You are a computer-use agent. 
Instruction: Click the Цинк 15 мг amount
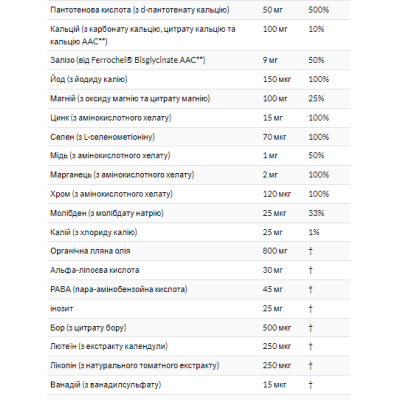click(272, 118)
